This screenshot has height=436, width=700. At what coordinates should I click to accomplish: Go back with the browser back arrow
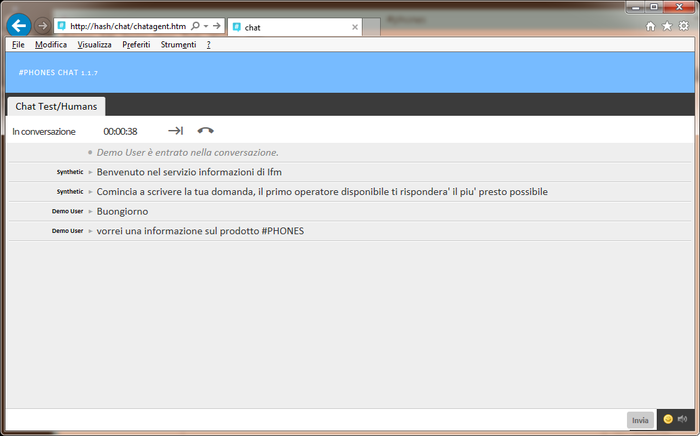[19, 26]
